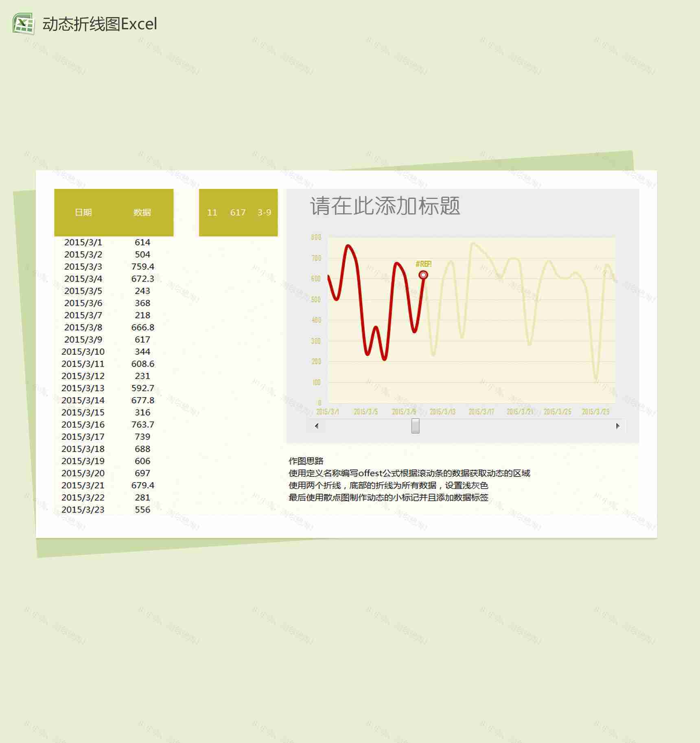Click the left arrow of the chart scrollbar
Image resolution: width=700 pixels, height=743 pixels.
point(316,426)
